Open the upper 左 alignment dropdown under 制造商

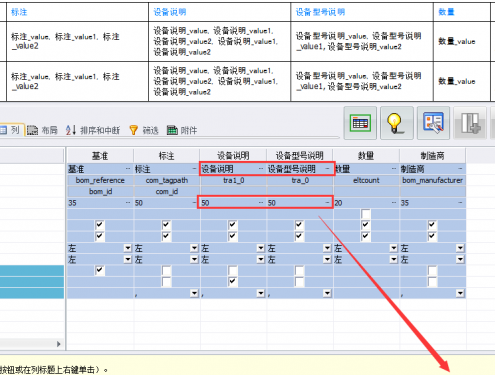point(460,248)
